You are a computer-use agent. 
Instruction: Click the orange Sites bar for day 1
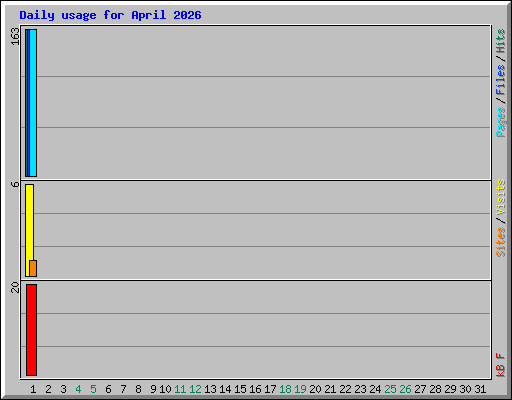pyautogui.click(x=33, y=268)
